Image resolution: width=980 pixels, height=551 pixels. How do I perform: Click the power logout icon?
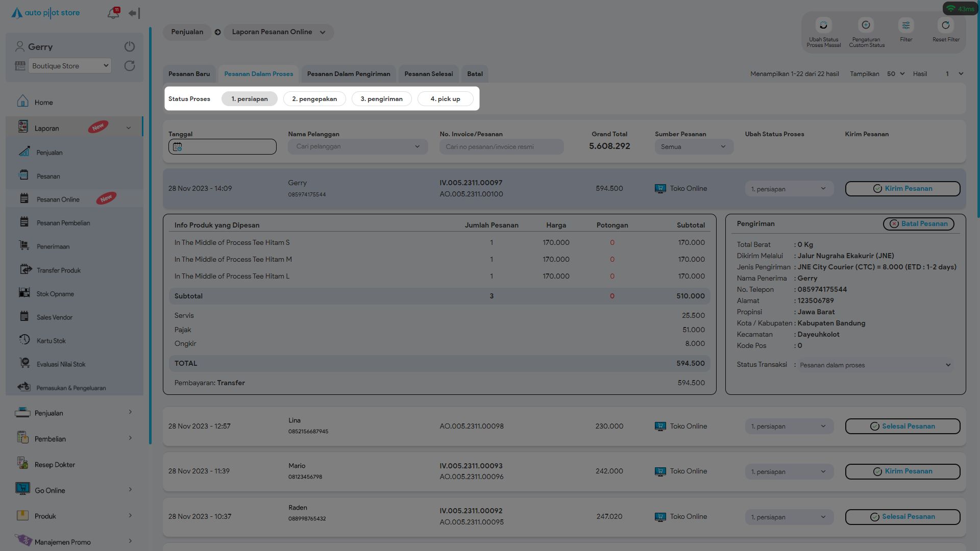(x=130, y=46)
